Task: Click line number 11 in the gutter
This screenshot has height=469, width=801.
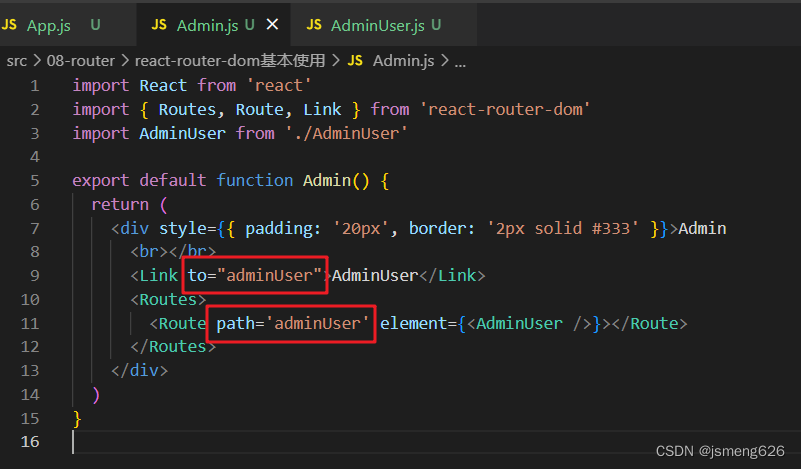Action: click(30, 323)
